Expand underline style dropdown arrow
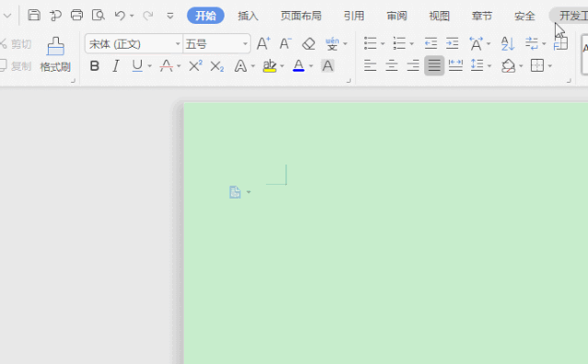This screenshot has height=364, width=588. coord(150,66)
